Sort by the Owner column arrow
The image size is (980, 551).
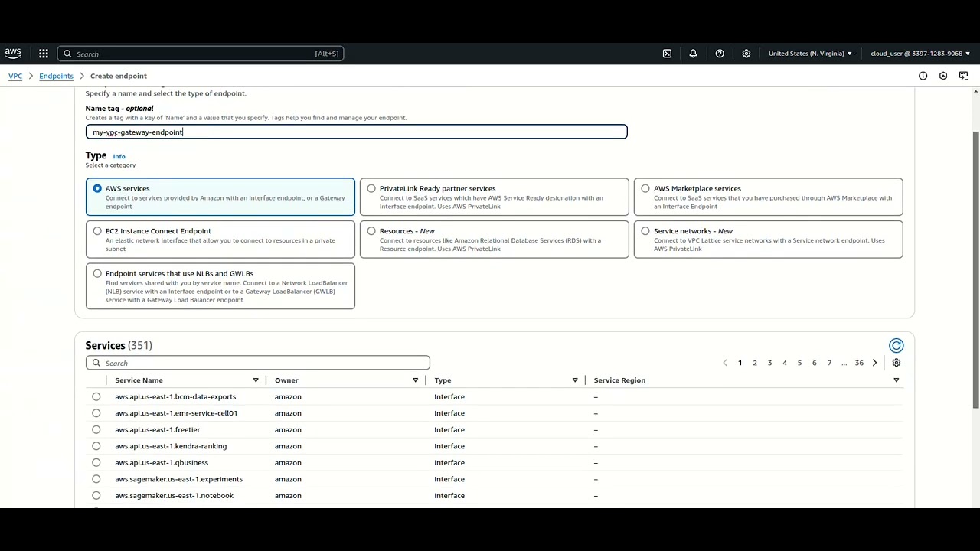point(416,380)
